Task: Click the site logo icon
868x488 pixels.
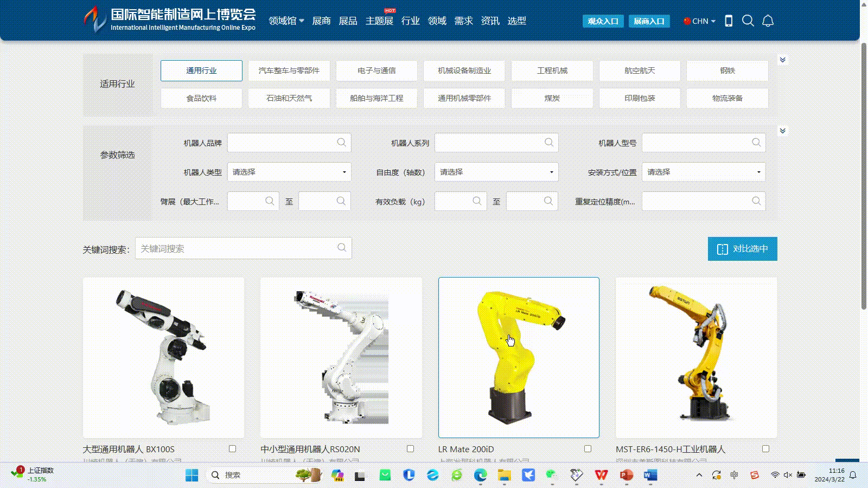Action: (x=95, y=20)
